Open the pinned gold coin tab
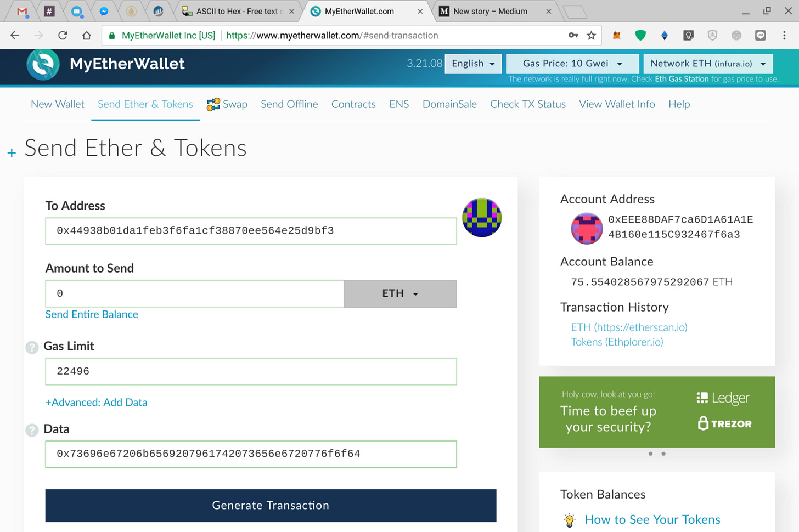The width and height of the screenshot is (799, 532). (131, 11)
